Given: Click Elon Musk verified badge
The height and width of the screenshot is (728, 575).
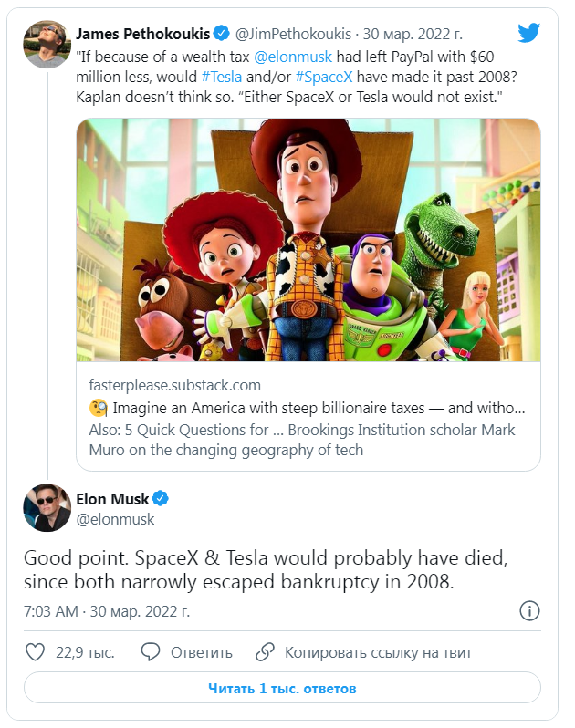Looking at the screenshot, I should tap(161, 499).
